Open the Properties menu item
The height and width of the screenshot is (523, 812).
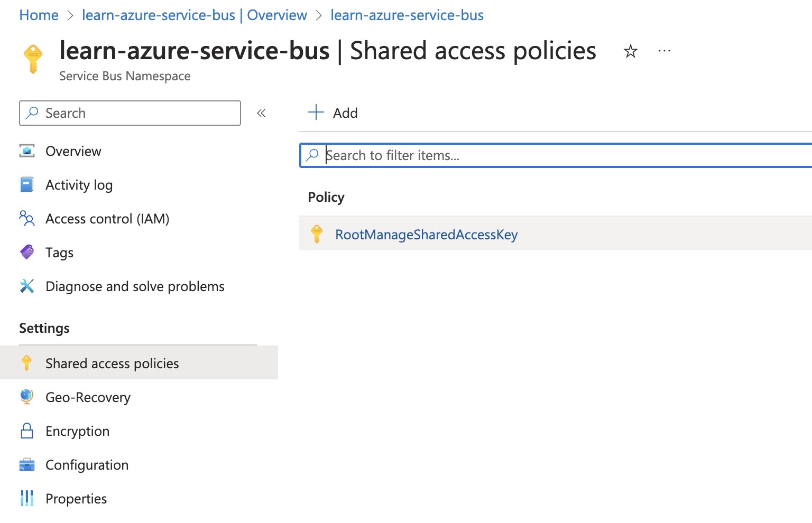point(76,499)
